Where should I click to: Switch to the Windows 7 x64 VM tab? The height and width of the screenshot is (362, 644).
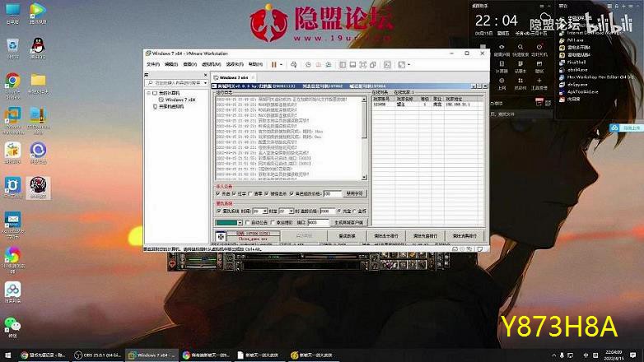point(232,77)
